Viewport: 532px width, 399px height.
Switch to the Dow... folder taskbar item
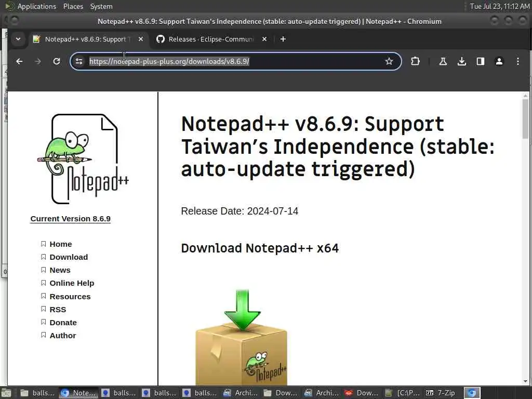281,393
